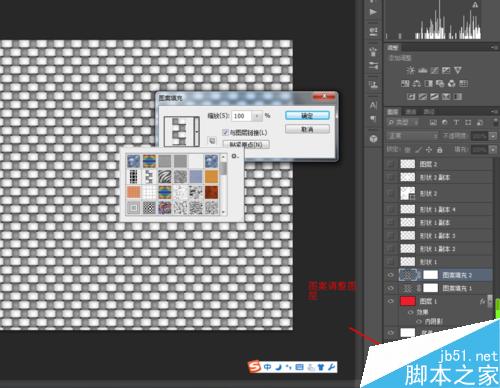Toggle visibility of 效果 effects on 图层 1

click(x=411, y=312)
